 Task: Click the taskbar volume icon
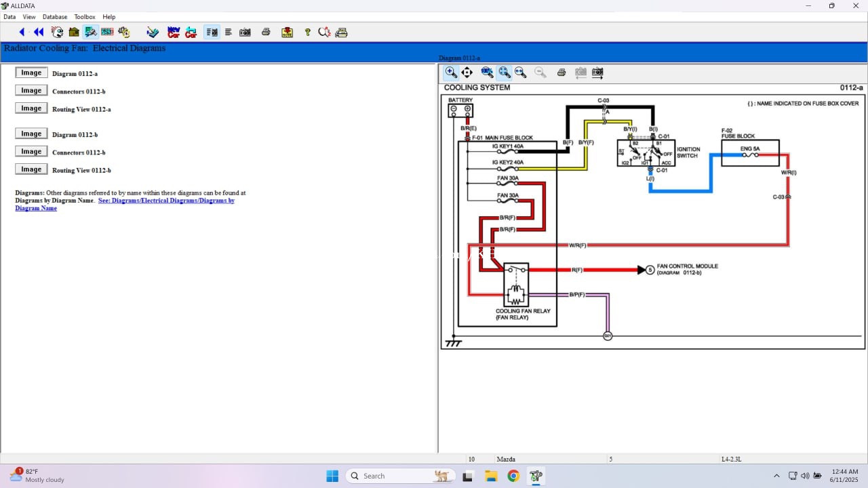(805, 476)
